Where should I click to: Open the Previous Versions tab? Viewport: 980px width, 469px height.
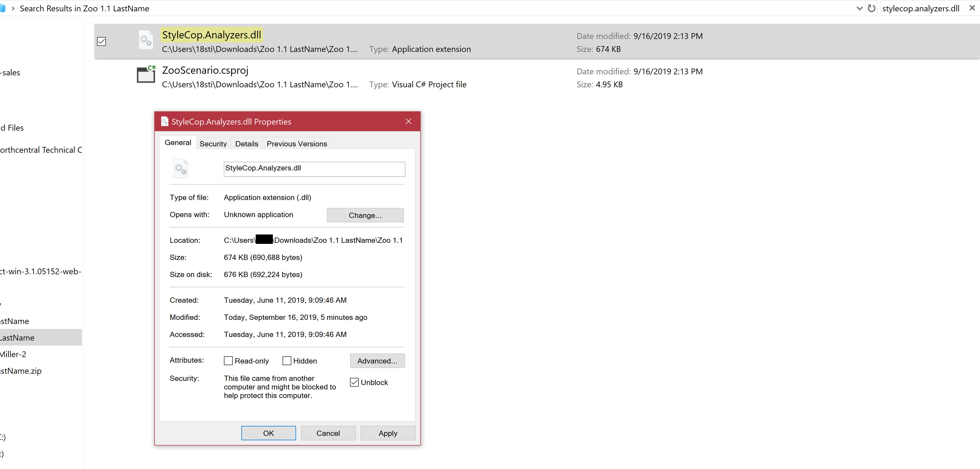[x=297, y=144]
